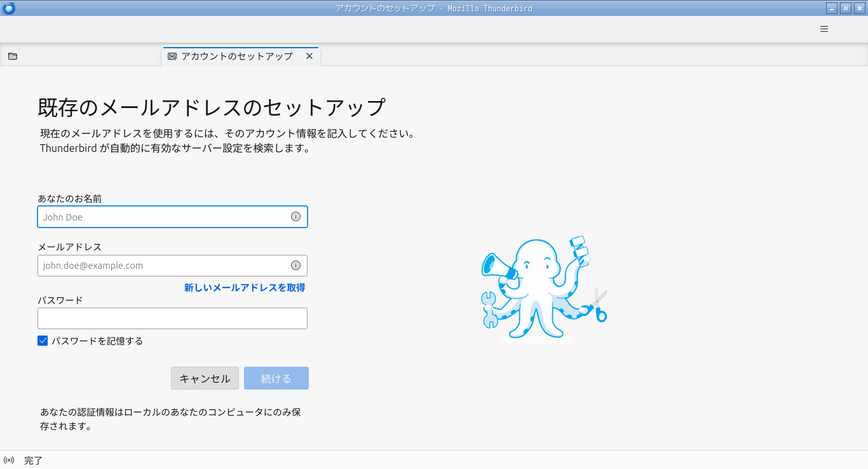Viewport: 868px width, 469px height.
Task: Click the 完了 status bar text
Action: click(x=33, y=460)
